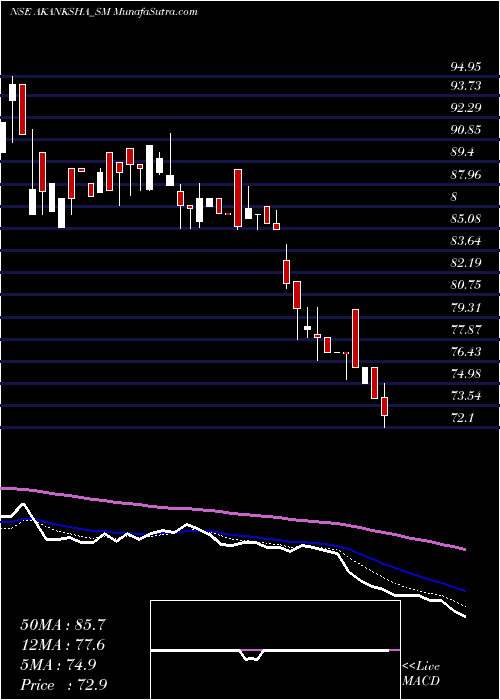500x700 pixels.
Task: Click the Price : 72.9 readout
Action: [63, 685]
